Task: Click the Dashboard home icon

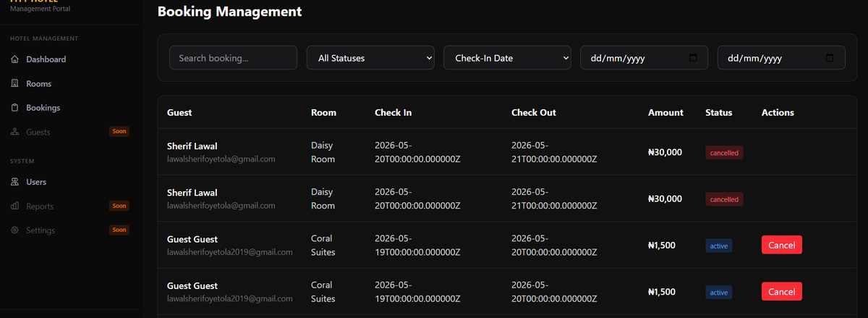Action: tap(15, 59)
